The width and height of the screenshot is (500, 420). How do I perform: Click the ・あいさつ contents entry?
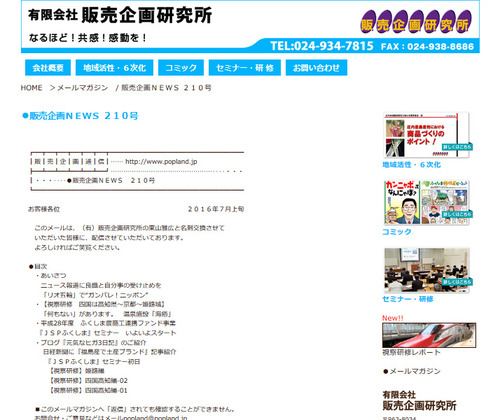51,276
